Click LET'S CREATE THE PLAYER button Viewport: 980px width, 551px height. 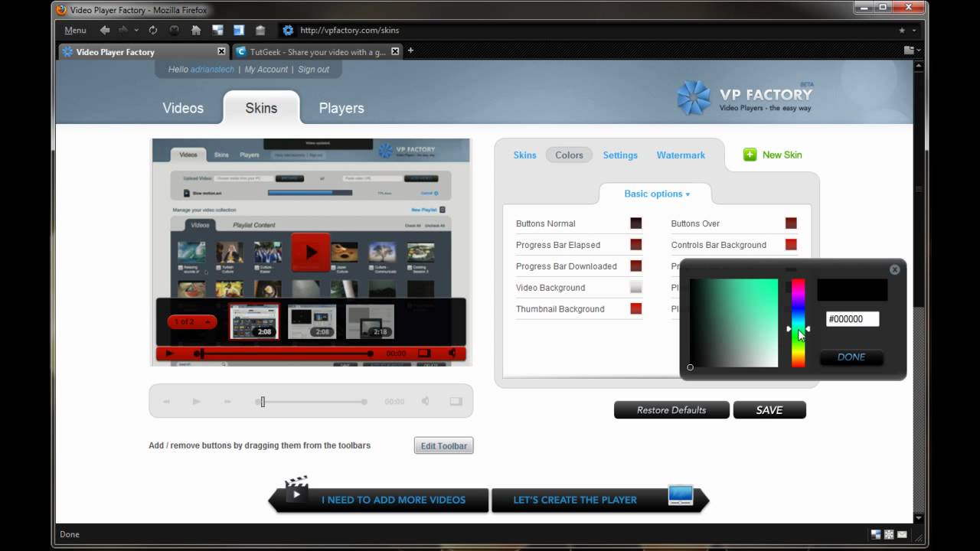(600, 500)
